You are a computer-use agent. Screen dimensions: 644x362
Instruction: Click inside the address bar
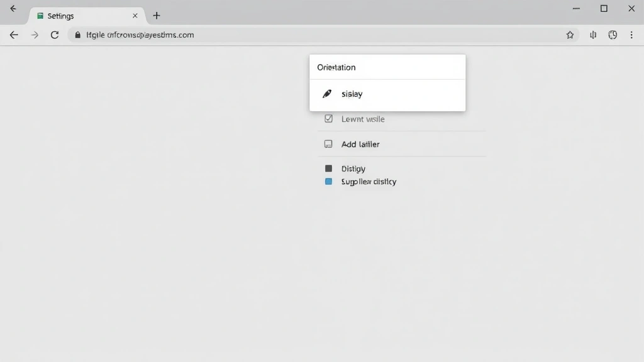252,35
